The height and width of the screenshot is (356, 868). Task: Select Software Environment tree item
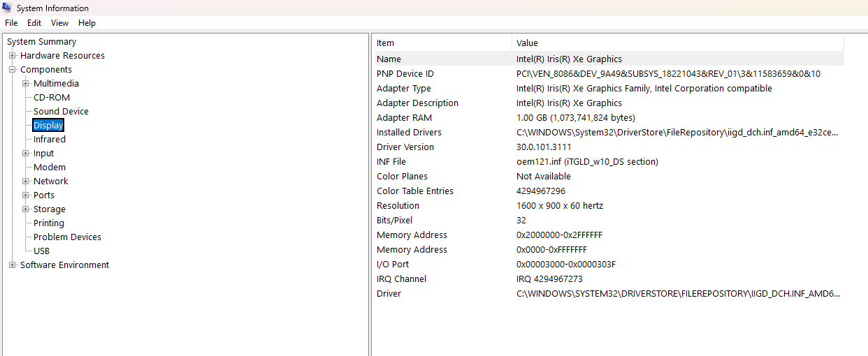point(64,265)
